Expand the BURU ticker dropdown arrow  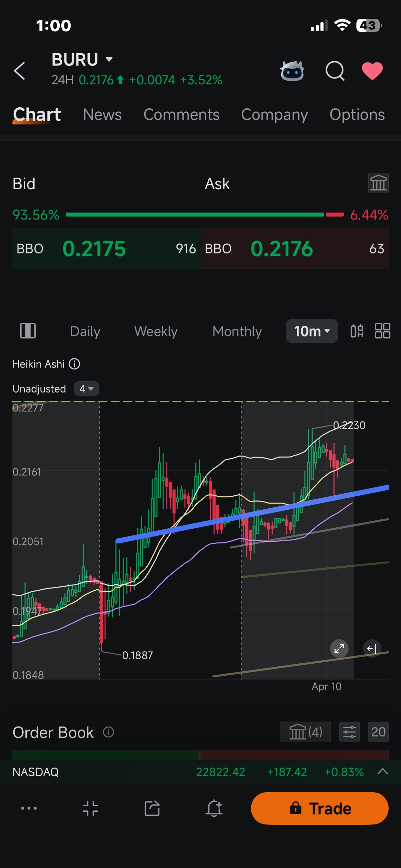[x=109, y=59]
